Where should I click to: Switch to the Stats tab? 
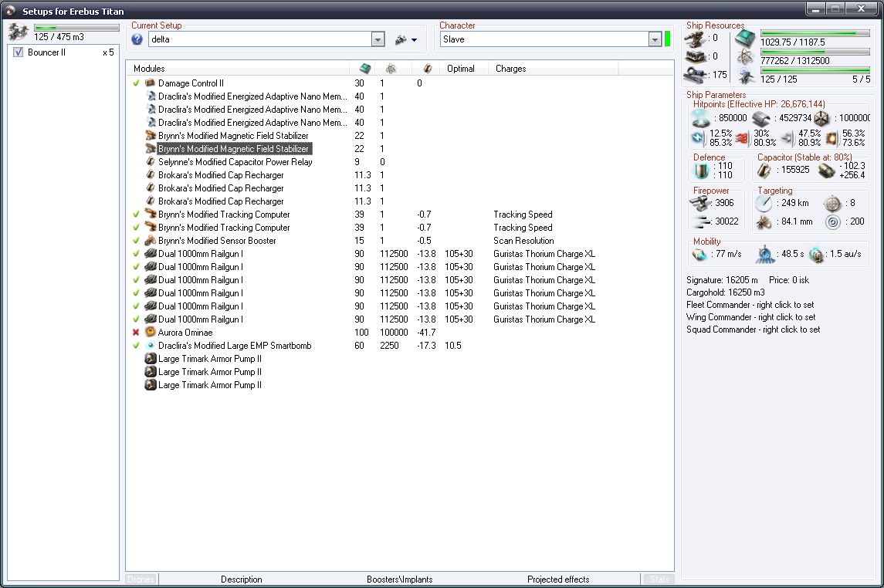point(659,579)
